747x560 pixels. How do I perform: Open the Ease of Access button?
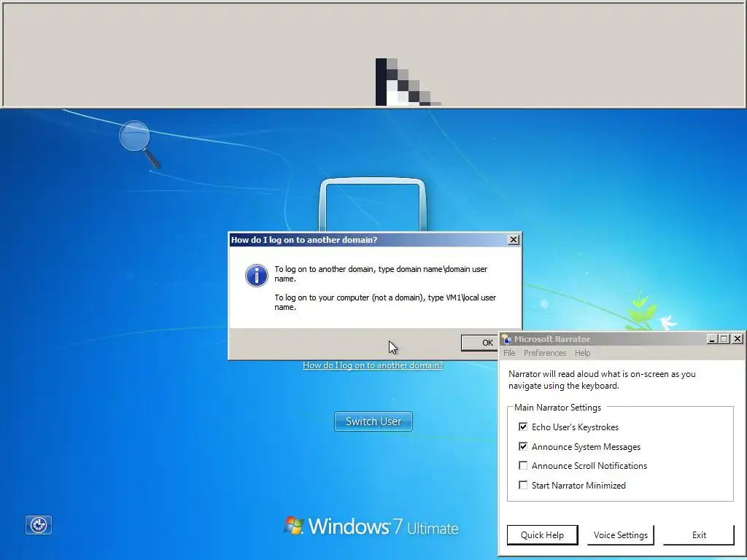pos(39,525)
